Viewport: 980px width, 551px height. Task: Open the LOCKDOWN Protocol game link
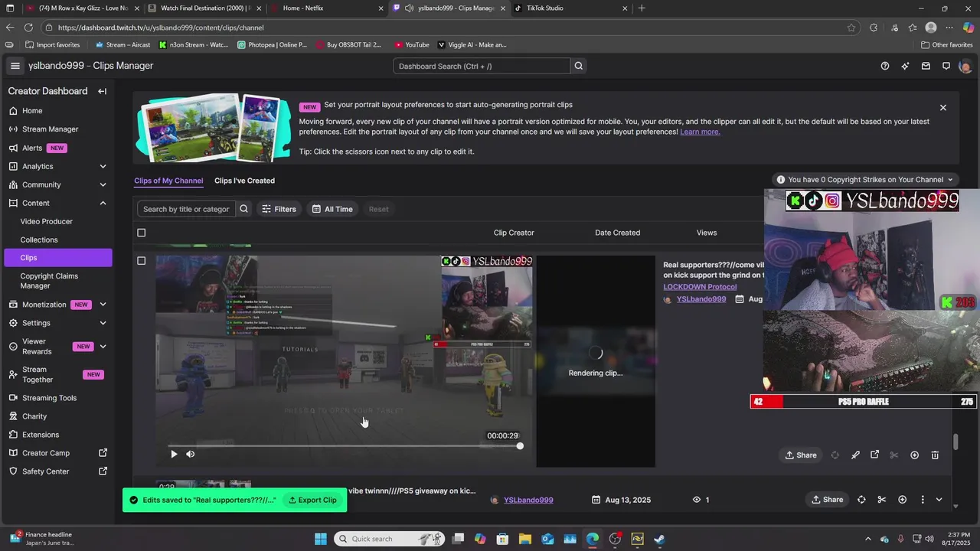[700, 287]
